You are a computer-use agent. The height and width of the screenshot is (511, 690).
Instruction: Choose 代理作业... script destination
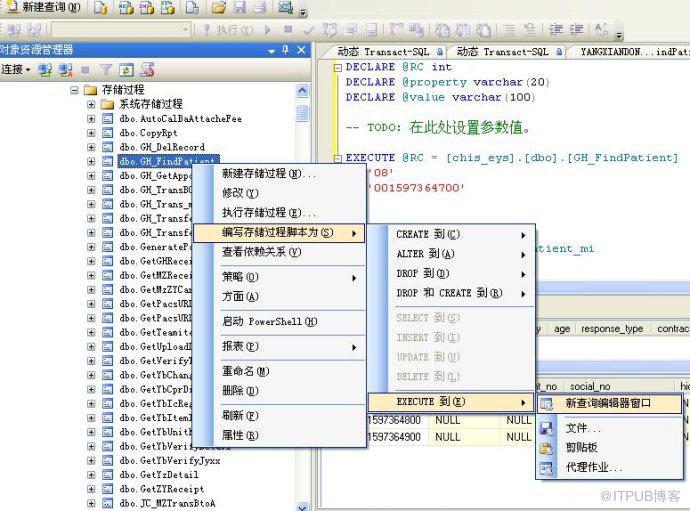click(609, 467)
